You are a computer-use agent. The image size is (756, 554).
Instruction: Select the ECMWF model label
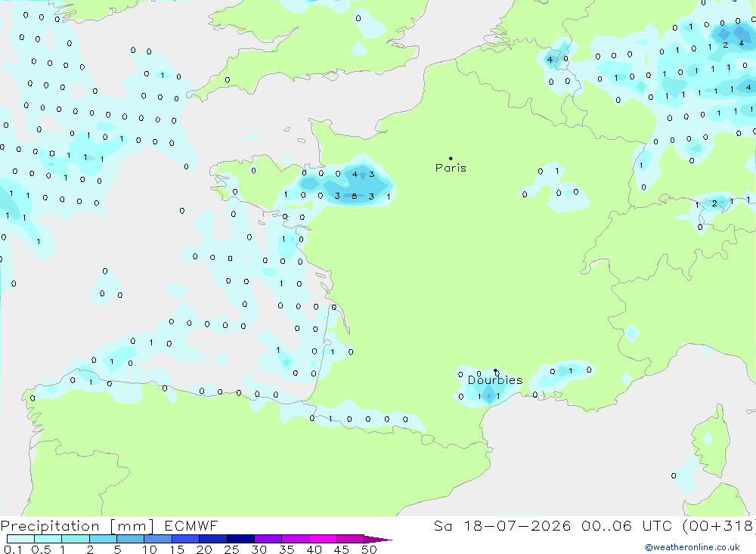point(191,526)
